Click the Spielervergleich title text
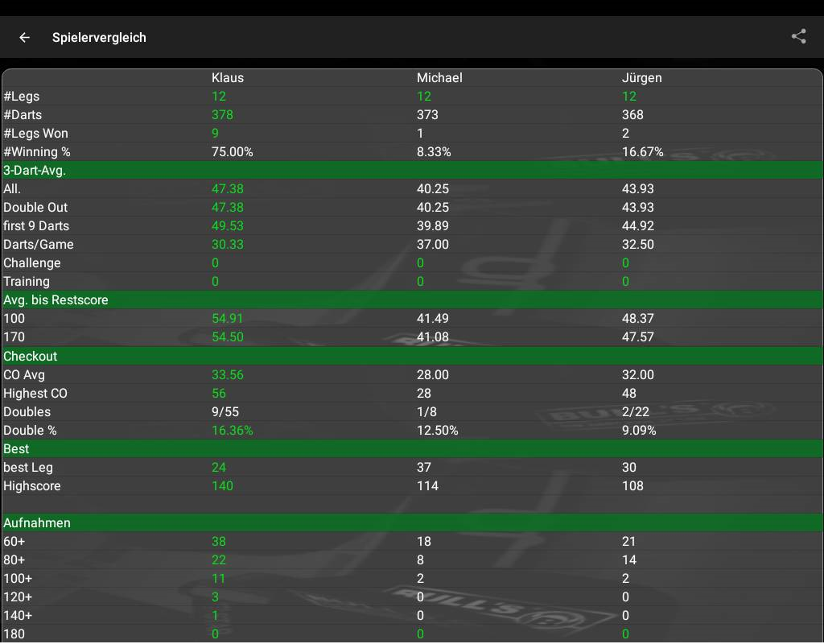Image resolution: width=824 pixels, height=644 pixels. [99, 37]
